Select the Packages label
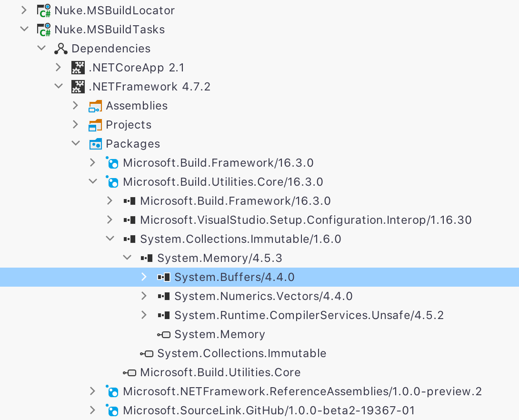Image resolution: width=519 pixels, height=420 pixels. 133,144
